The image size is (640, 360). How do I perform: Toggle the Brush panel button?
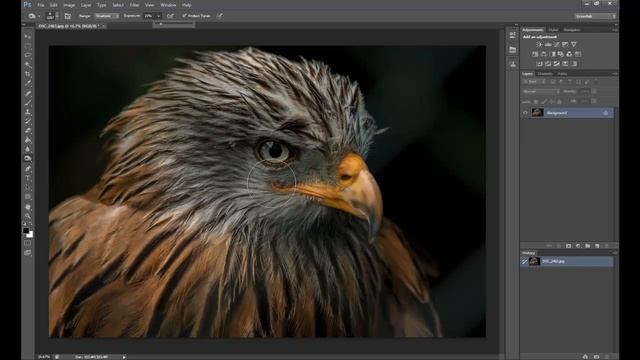click(x=68, y=16)
